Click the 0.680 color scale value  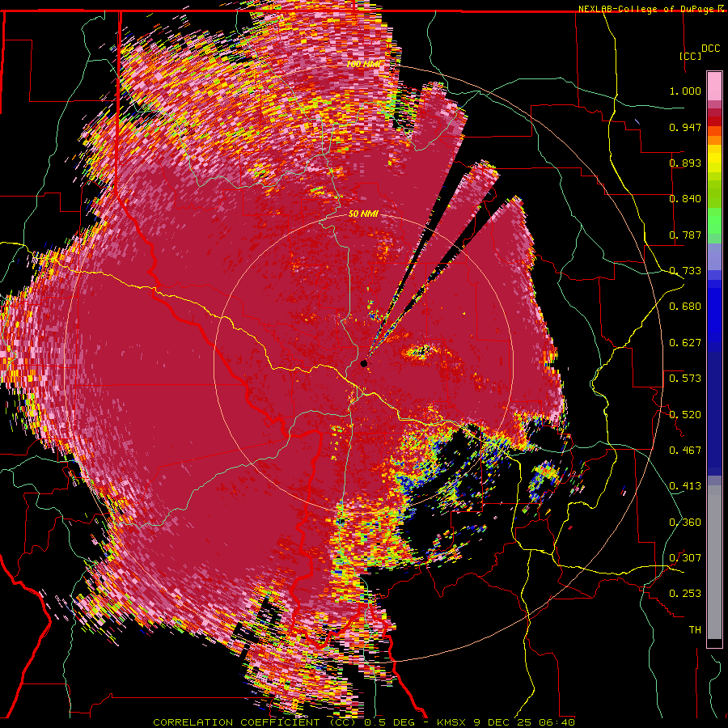point(685,307)
